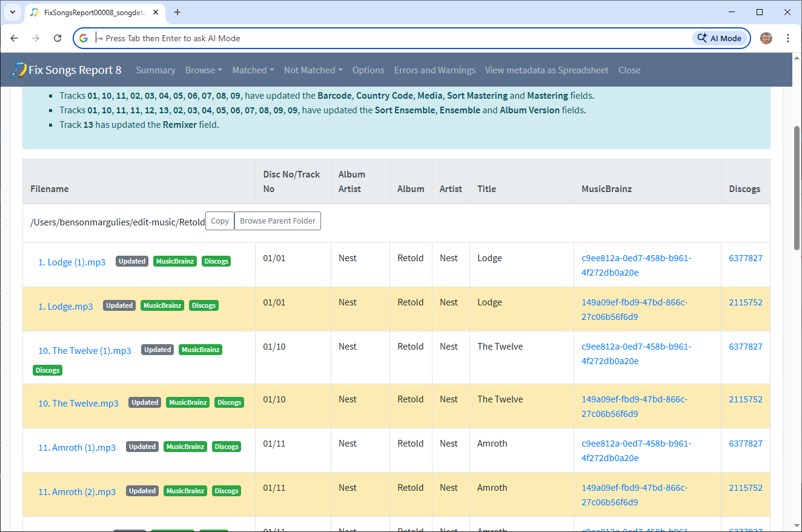
Task: Open the tab search dropdown arrow
Action: 12,12
